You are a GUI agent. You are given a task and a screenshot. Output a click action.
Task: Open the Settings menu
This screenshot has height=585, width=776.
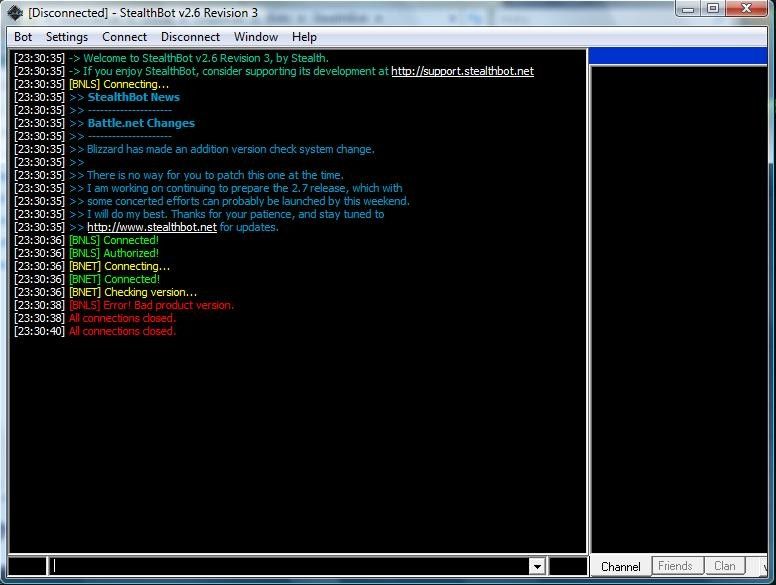point(67,37)
